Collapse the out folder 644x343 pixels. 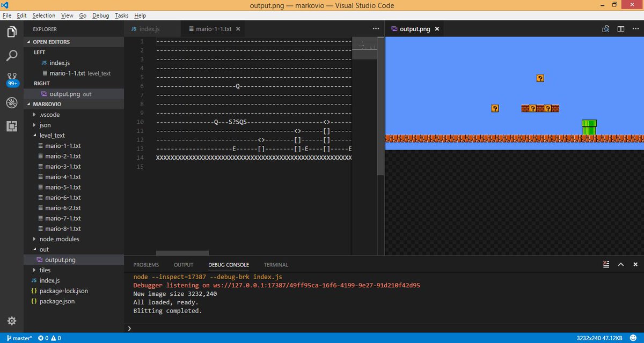74,249
